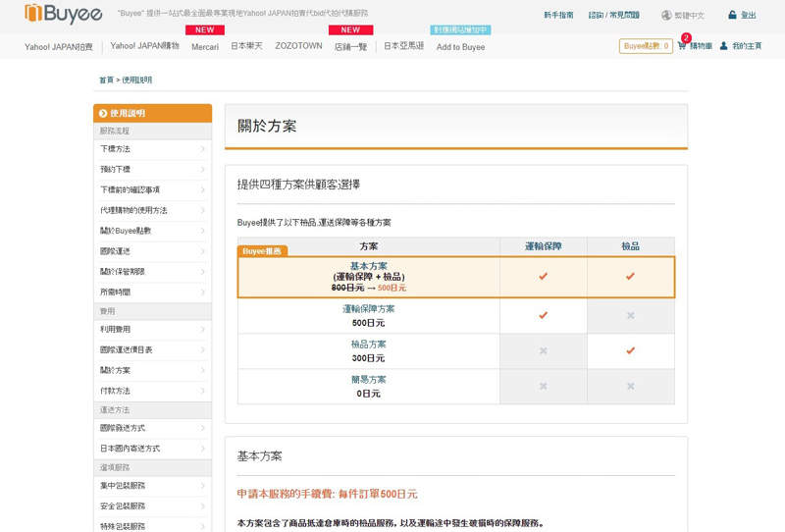Screen dimensions: 785x532
Task: Select 付款方法 in the sidebar
Action: (x=115, y=391)
